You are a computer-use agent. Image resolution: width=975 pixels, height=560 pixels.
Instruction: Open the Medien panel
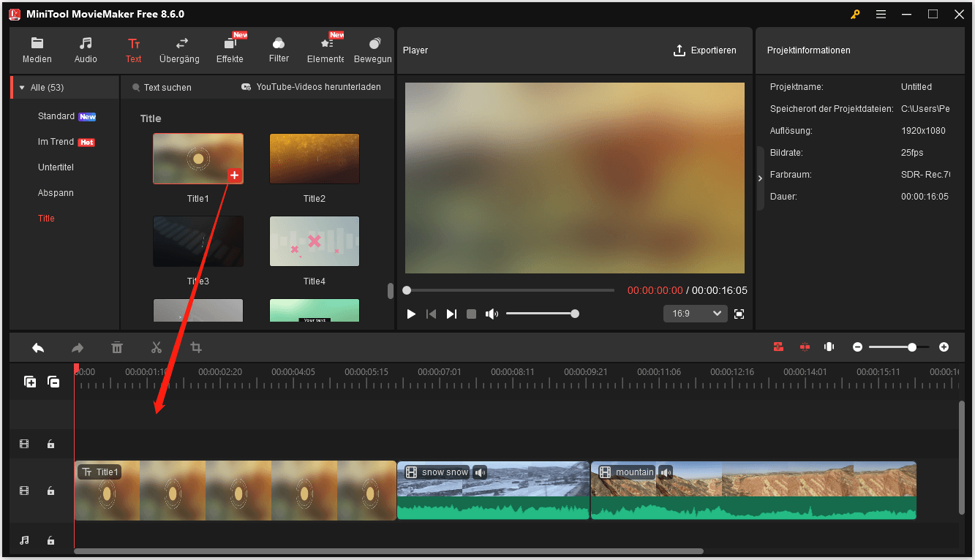(x=37, y=49)
